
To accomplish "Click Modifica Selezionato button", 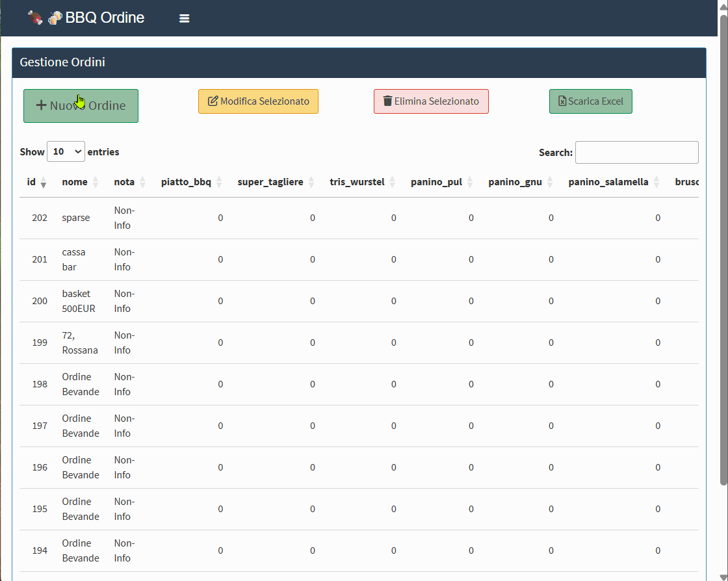I will (258, 101).
